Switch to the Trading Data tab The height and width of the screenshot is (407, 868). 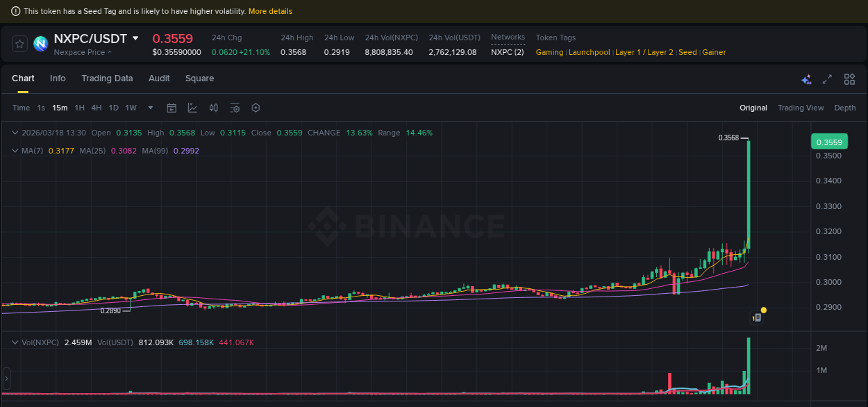click(107, 78)
